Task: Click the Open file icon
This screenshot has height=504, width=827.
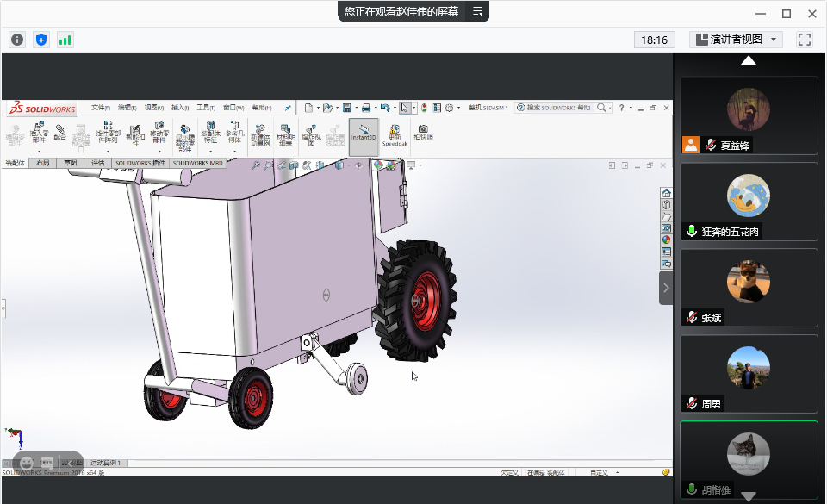Action: tap(327, 108)
